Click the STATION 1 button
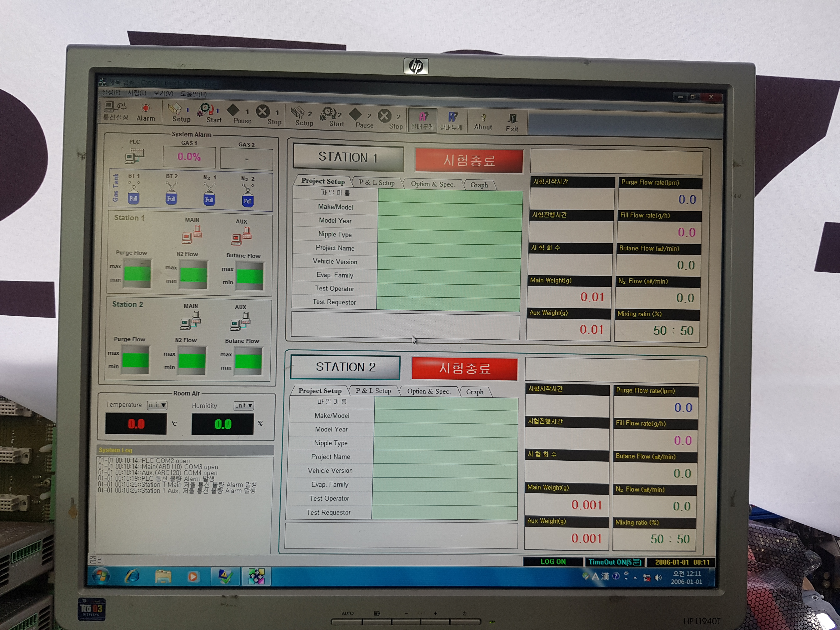 click(x=348, y=157)
